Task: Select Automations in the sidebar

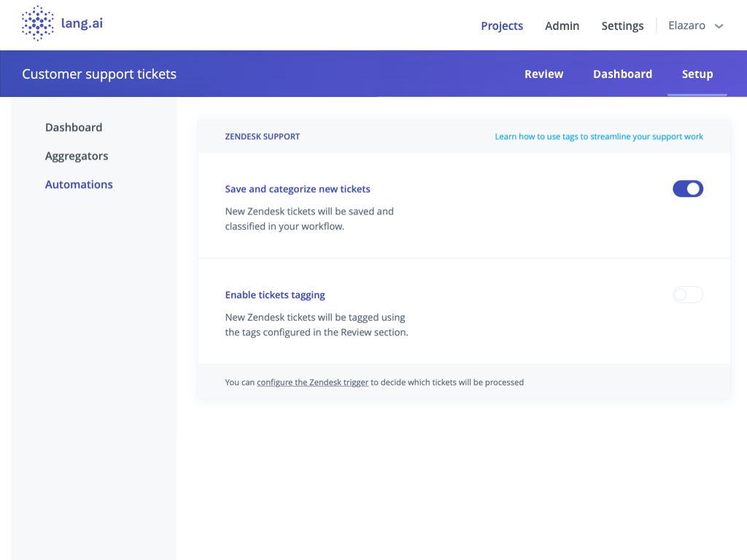Action: (79, 184)
